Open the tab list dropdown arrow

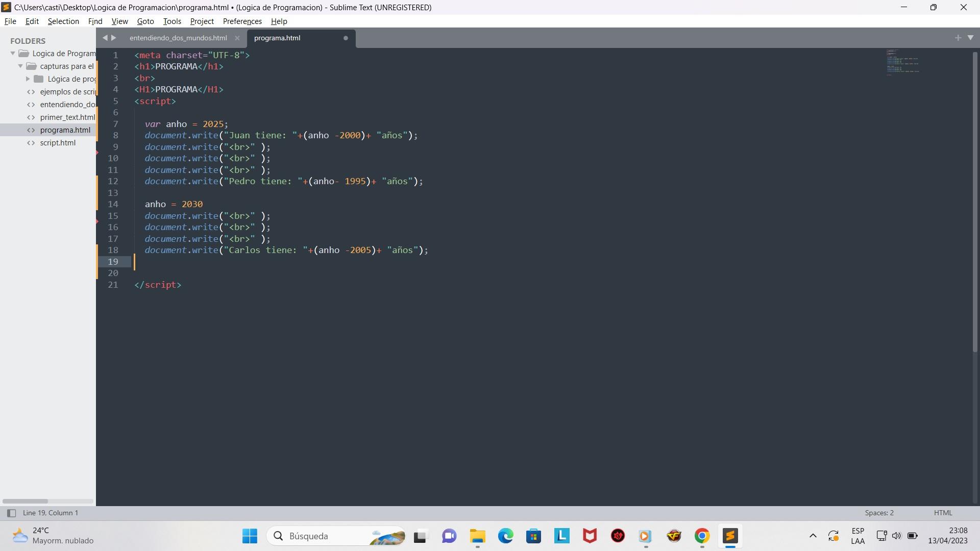pyautogui.click(x=970, y=38)
